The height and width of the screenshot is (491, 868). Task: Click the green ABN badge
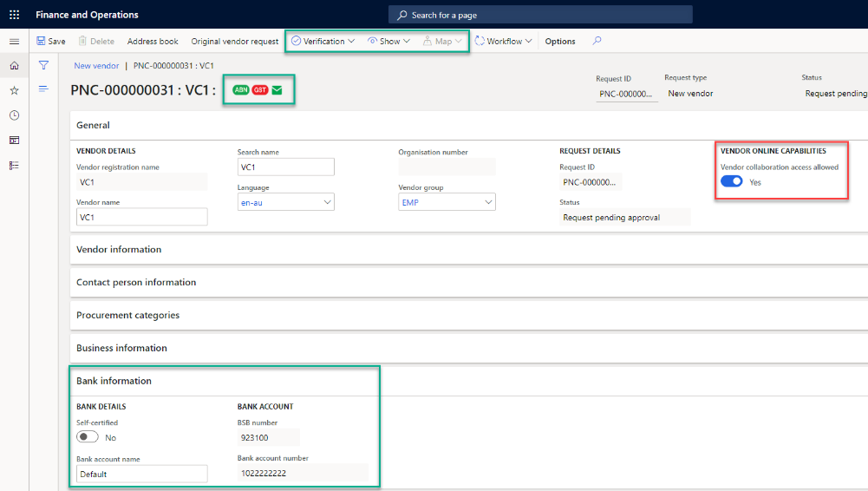click(x=241, y=89)
